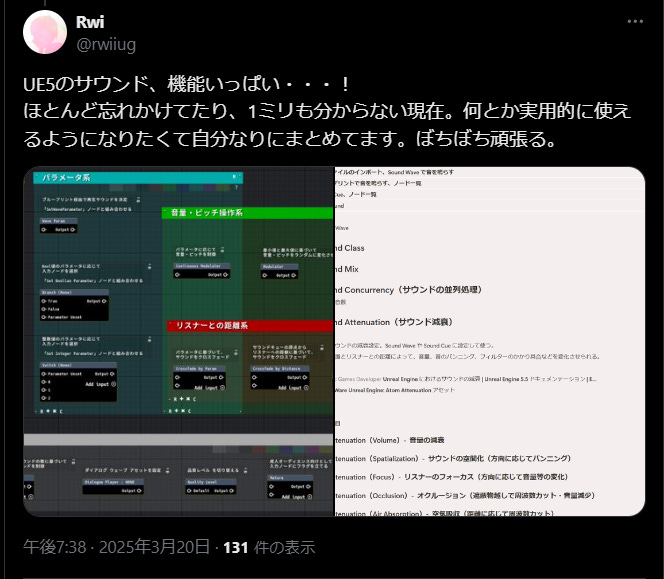This screenshot has width=664, height=579.
Task: Click the Attenuation (Spatialization) line
Action: pyautogui.click(x=453, y=458)
